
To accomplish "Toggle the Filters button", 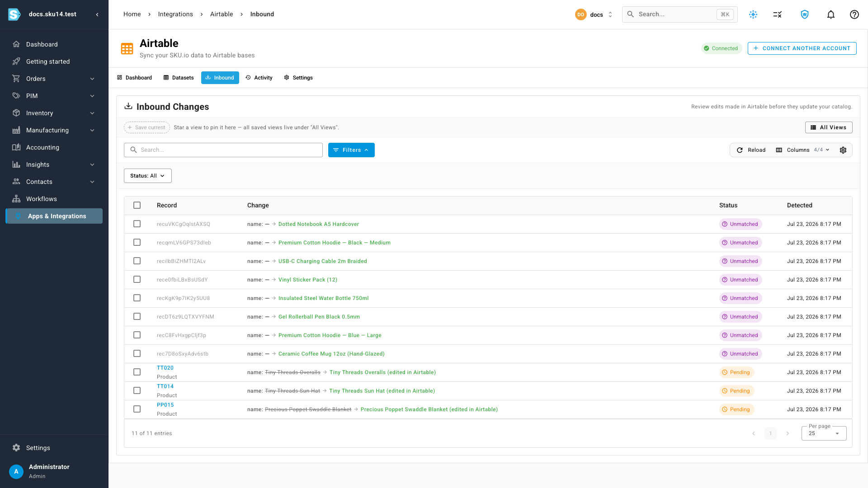I will click(x=351, y=150).
